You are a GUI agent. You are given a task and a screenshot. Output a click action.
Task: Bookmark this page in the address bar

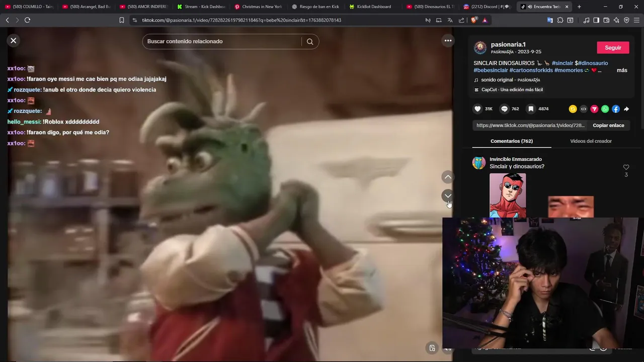tap(121, 20)
